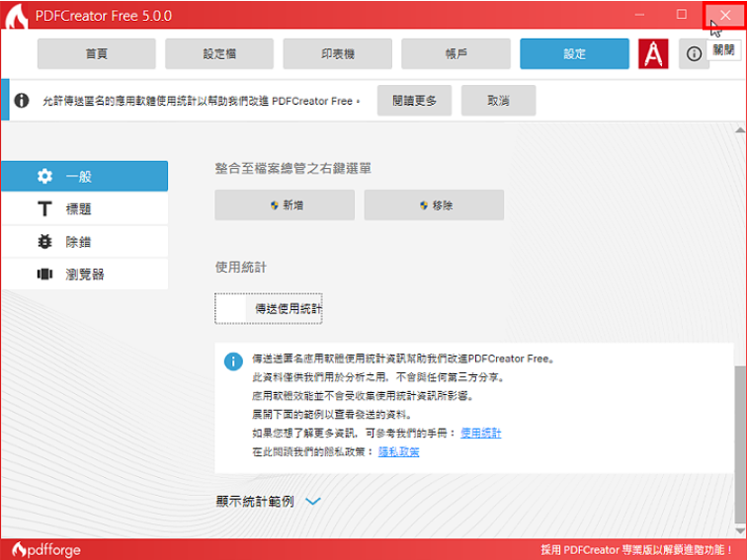747x560 pixels.
Task: Click the T icon beside 標題
Action: pos(44,208)
